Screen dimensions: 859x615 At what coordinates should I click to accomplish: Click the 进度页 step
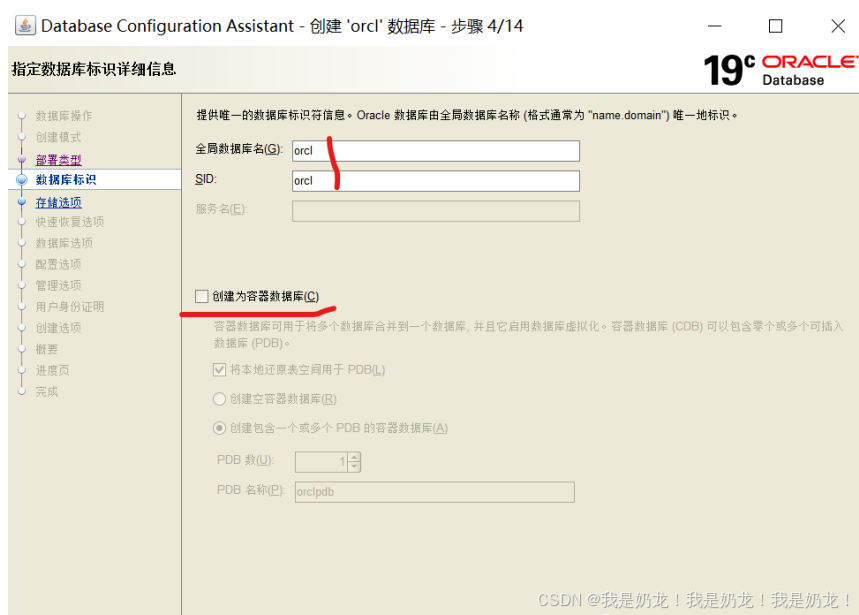pos(53,370)
